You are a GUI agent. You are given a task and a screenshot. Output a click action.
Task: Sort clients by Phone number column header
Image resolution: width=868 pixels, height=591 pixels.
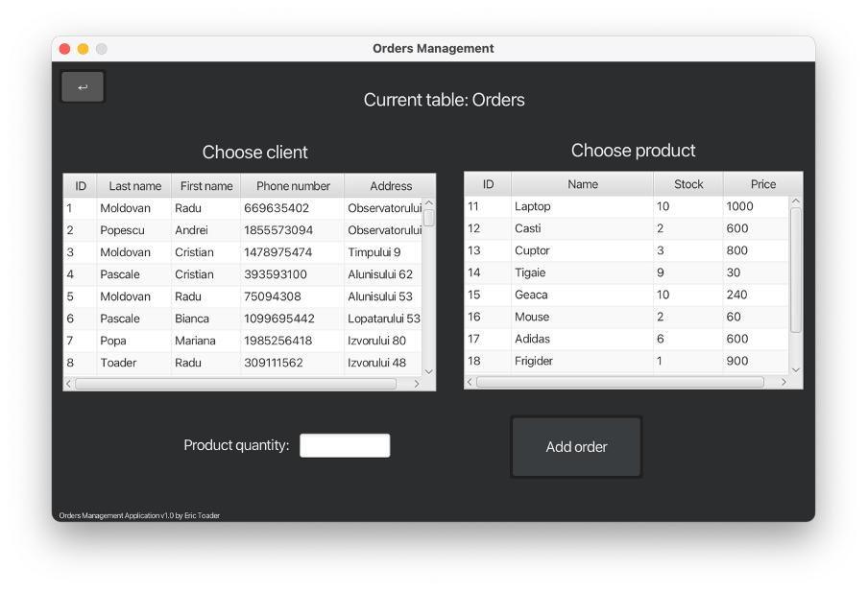tap(293, 186)
